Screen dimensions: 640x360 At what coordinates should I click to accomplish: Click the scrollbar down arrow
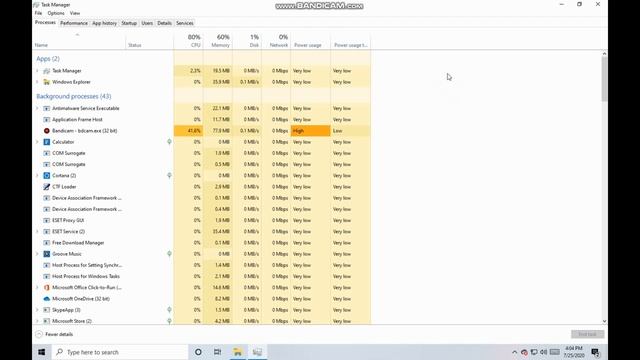click(604, 322)
